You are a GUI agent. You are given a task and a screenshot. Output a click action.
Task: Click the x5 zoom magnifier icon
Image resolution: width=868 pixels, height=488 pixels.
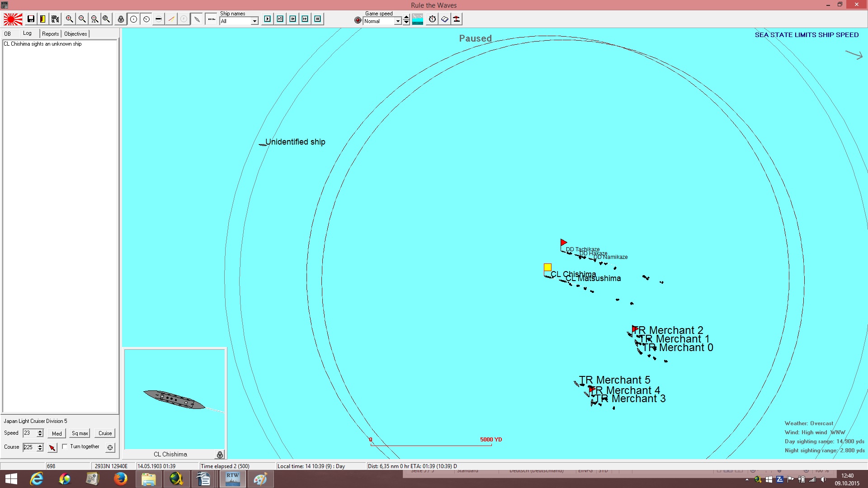coord(94,19)
